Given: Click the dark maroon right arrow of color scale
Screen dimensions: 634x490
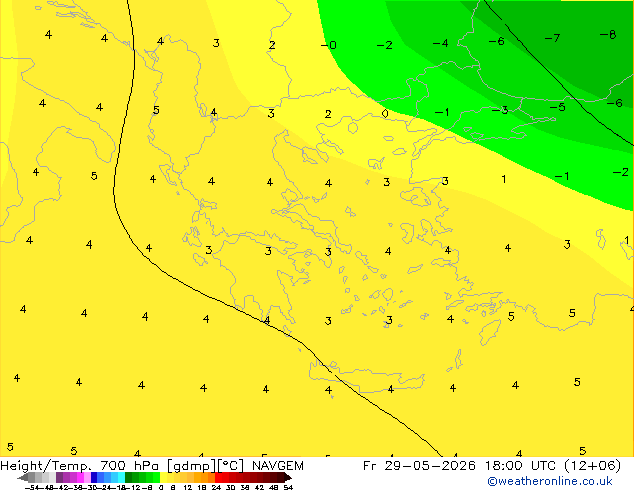Looking at the screenshot, I should click(x=288, y=478).
